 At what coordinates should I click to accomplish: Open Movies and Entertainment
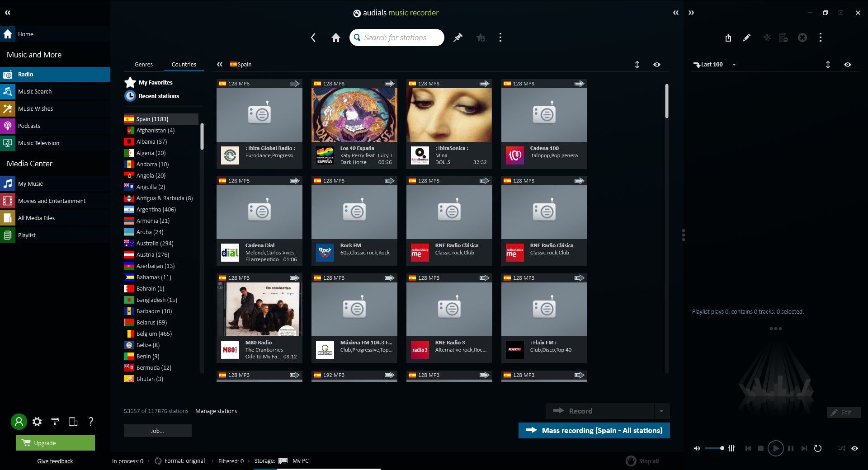(55, 201)
